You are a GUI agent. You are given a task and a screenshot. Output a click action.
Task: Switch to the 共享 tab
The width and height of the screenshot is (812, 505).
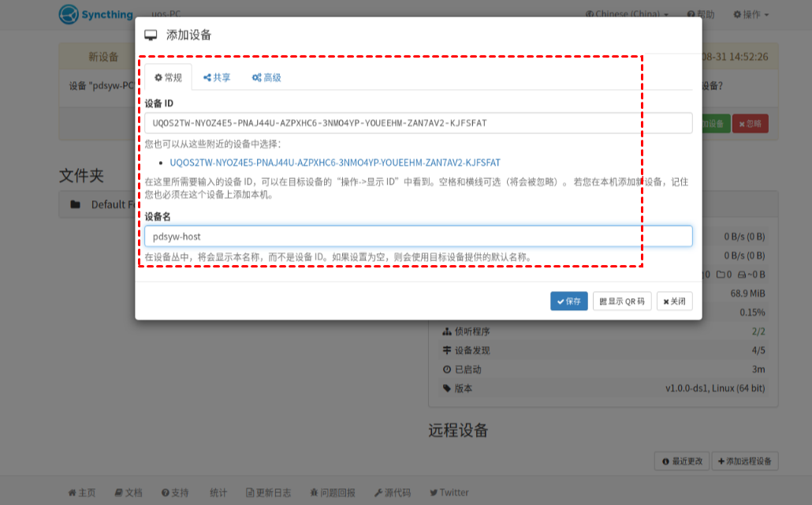217,77
